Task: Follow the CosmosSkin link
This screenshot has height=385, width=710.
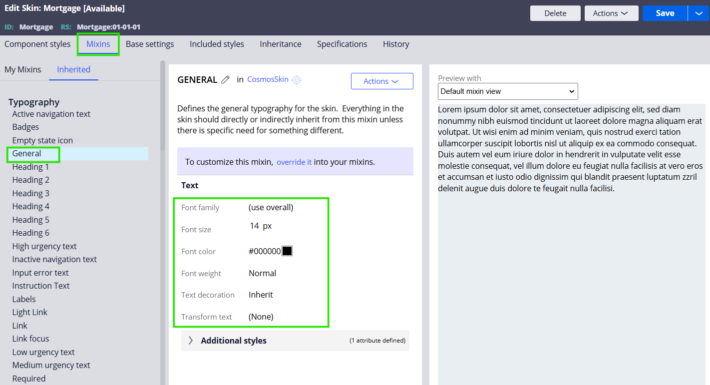Action: (x=268, y=79)
